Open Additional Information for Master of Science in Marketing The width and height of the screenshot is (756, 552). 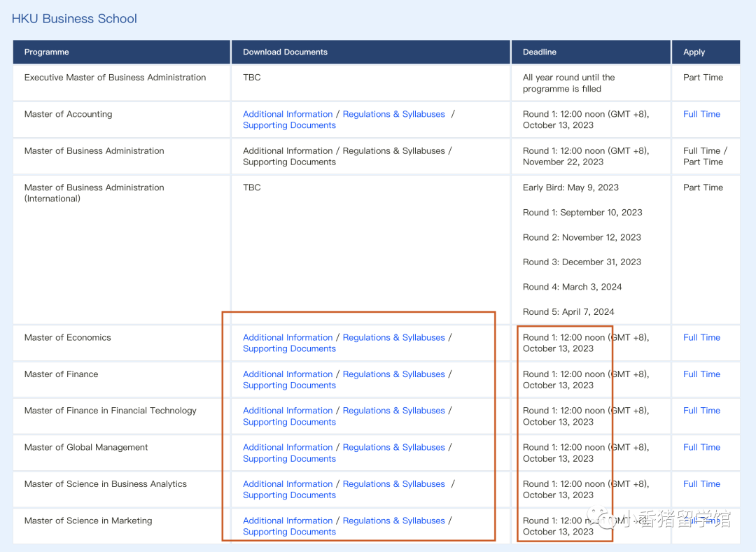point(288,521)
